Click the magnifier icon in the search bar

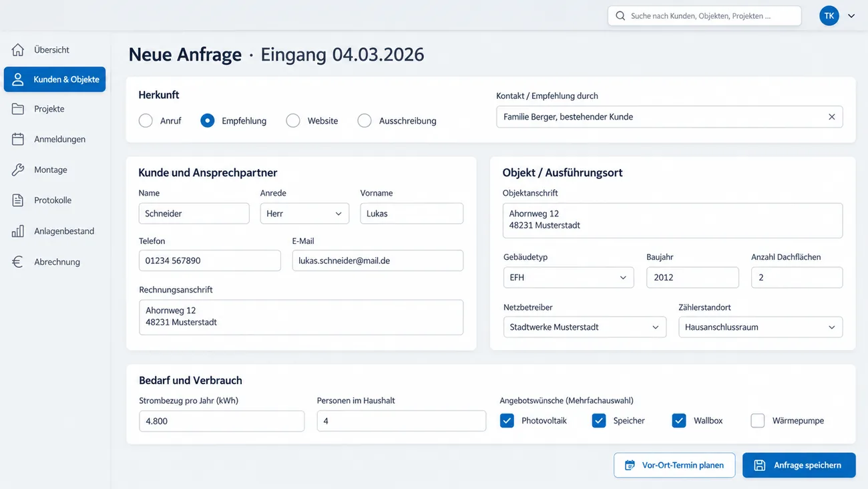620,16
